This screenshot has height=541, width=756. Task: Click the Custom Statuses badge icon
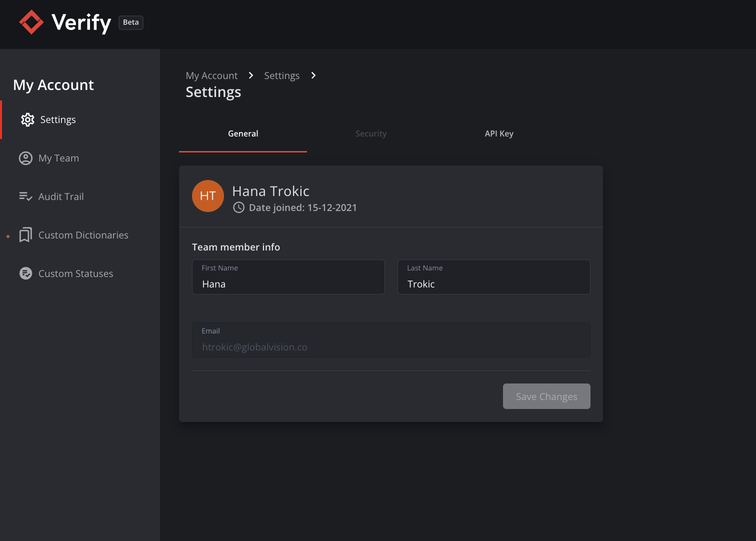click(x=25, y=273)
